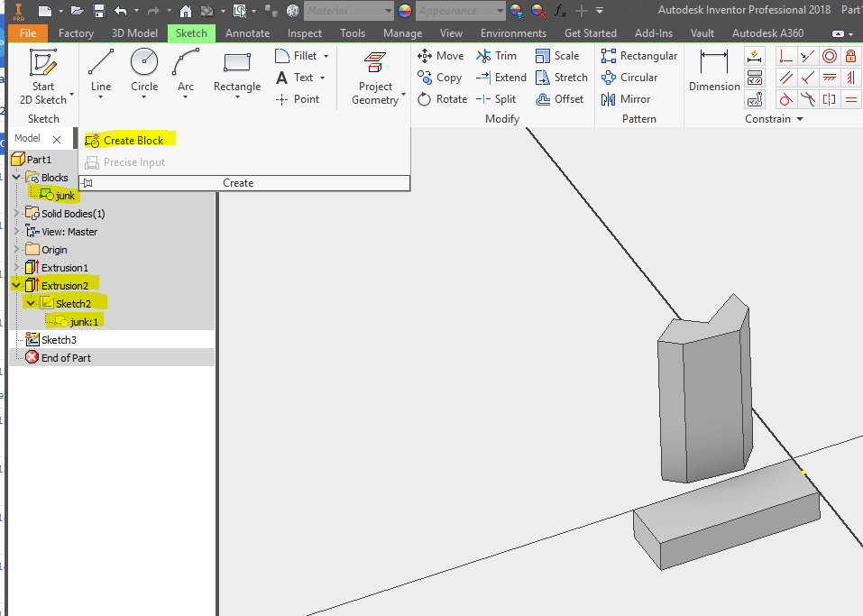
Task: Select the Rectangle sketch tool
Action: click(x=237, y=70)
